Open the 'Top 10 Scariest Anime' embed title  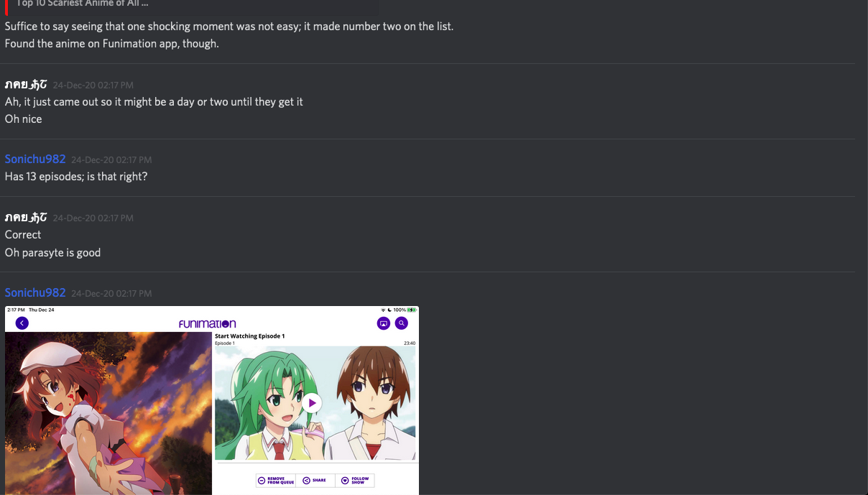(x=83, y=4)
